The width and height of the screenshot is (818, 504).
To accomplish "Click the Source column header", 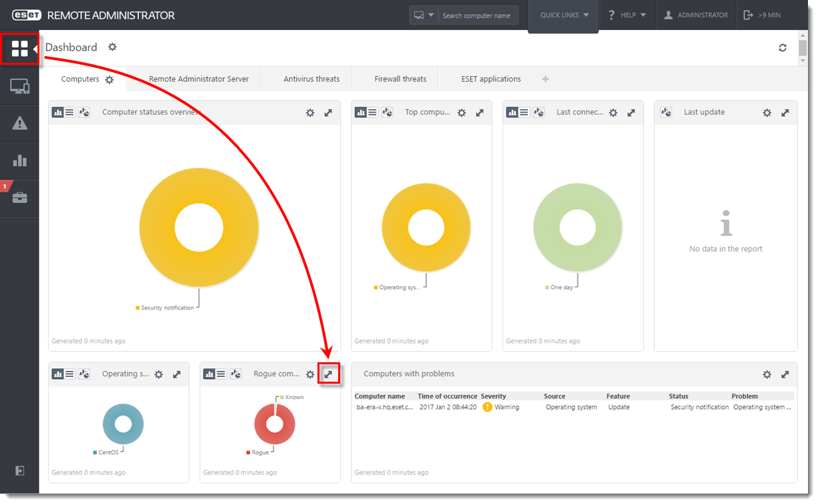I will [x=555, y=396].
